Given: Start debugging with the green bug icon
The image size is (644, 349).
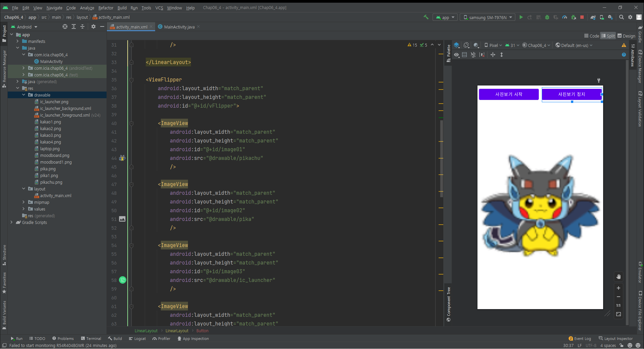Looking at the screenshot, I should coord(547,17).
